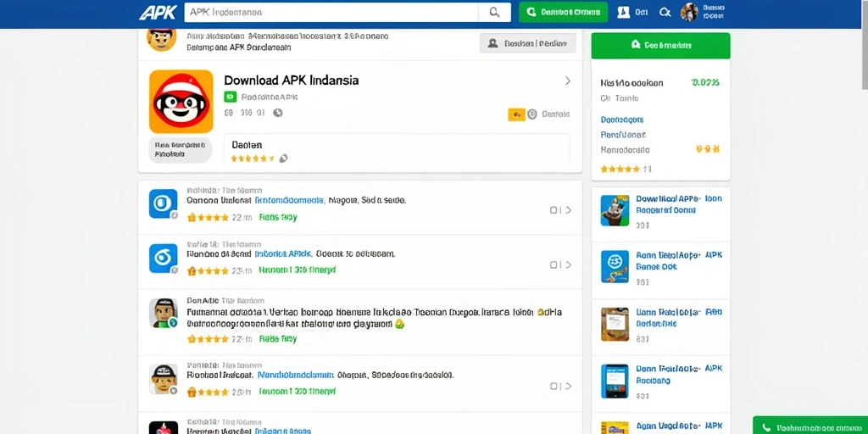
Task: Click green "Rebs fasy" in the blue ring row
Action: pos(278,218)
